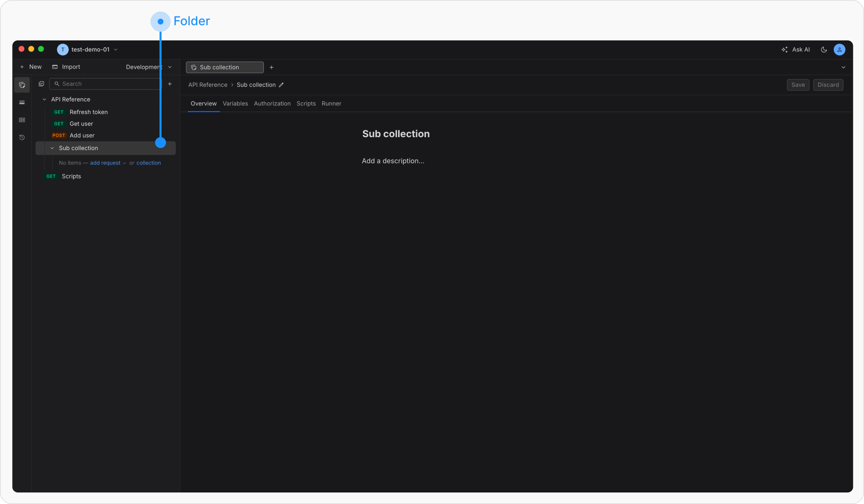Click the multi-select checklist icon near Search
The width and height of the screenshot is (864, 504).
tap(41, 84)
